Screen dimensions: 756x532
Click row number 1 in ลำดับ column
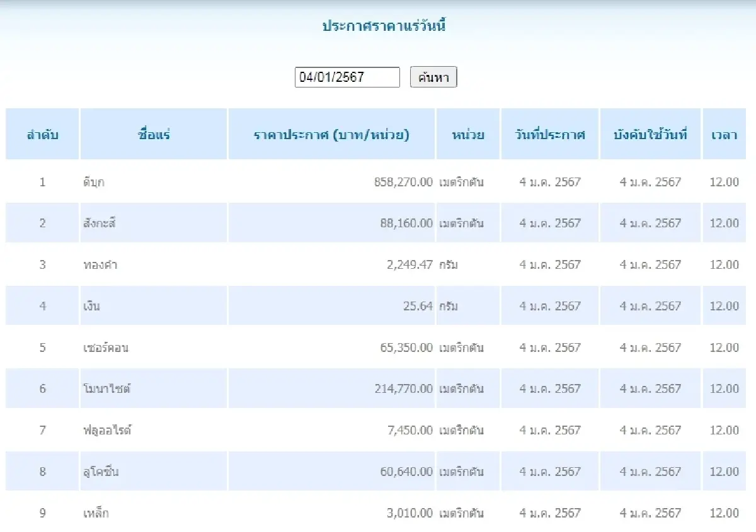(42, 182)
